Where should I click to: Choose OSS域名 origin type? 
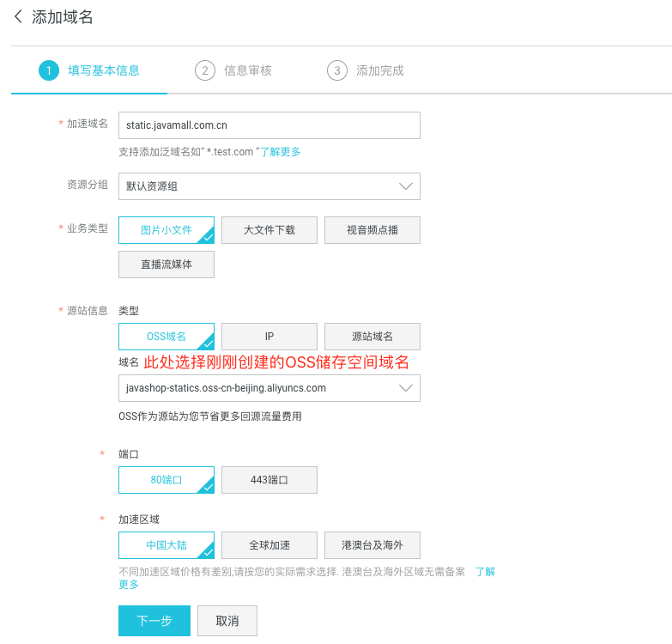coord(166,336)
